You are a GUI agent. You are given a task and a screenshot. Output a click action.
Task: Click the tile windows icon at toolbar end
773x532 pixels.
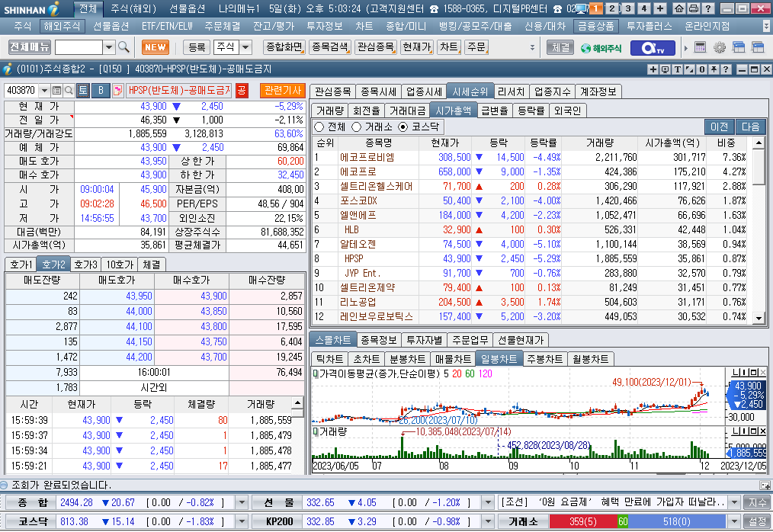[757, 47]
